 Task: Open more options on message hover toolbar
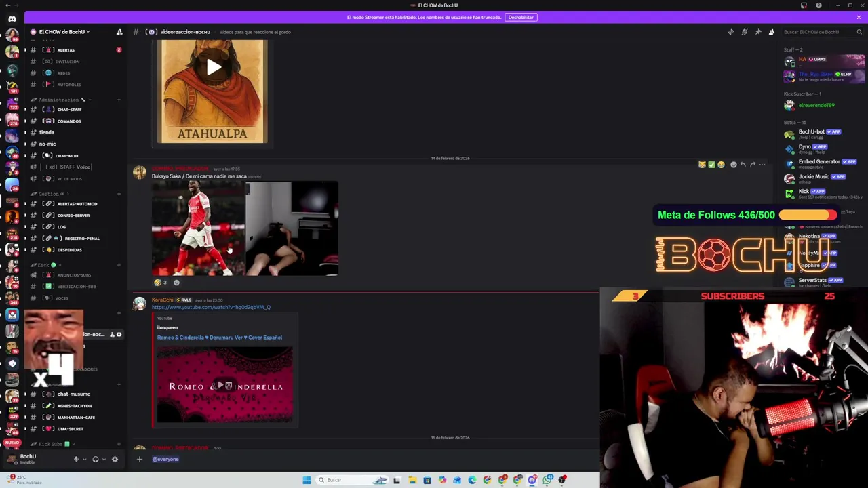[762, 165]
